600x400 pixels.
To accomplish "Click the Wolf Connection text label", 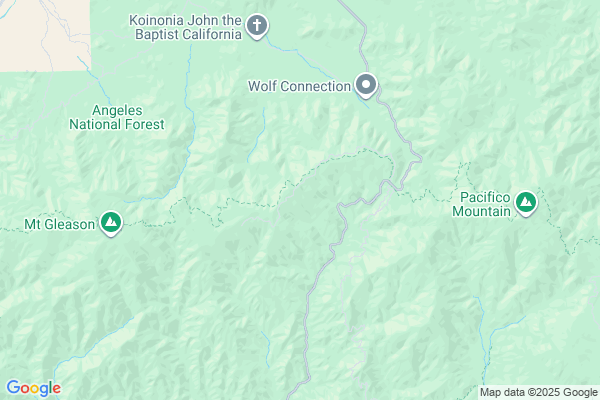I will tap(299, 86).
